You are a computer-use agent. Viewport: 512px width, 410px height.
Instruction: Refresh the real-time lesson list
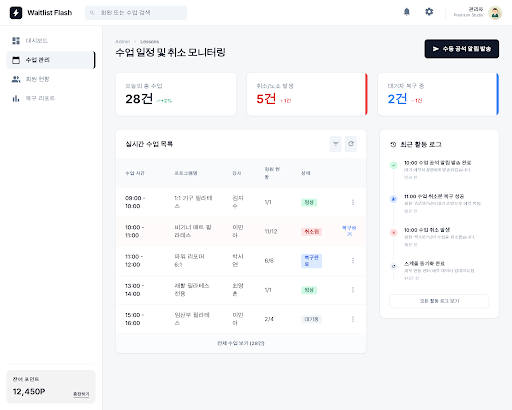click(x=351, y=144)
